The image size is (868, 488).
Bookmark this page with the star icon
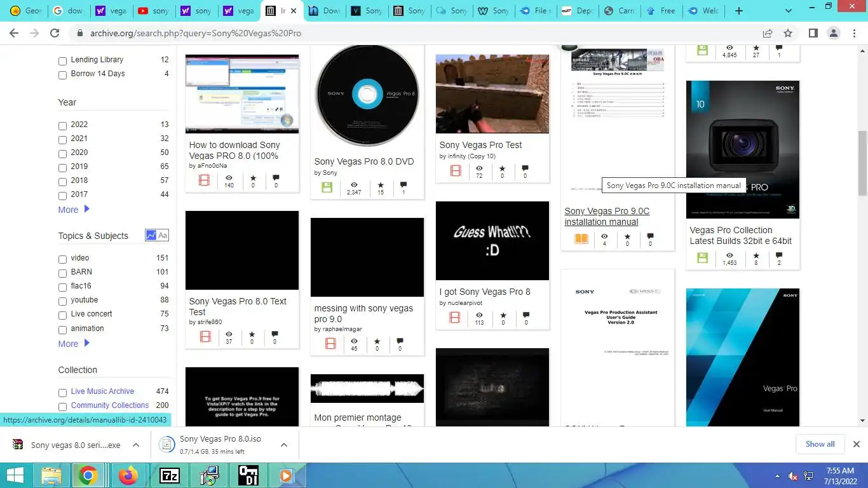[x=788, y=33]
